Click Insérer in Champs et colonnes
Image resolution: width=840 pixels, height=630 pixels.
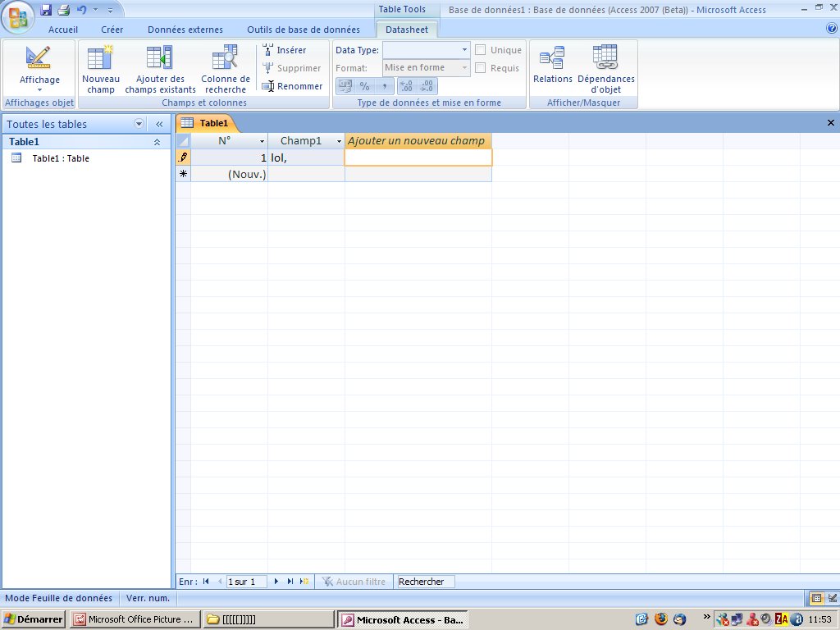click(285, 50)
